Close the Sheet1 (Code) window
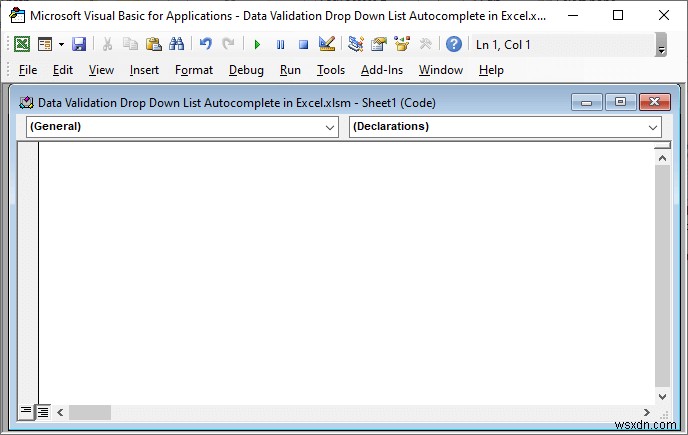 point(654,102)
